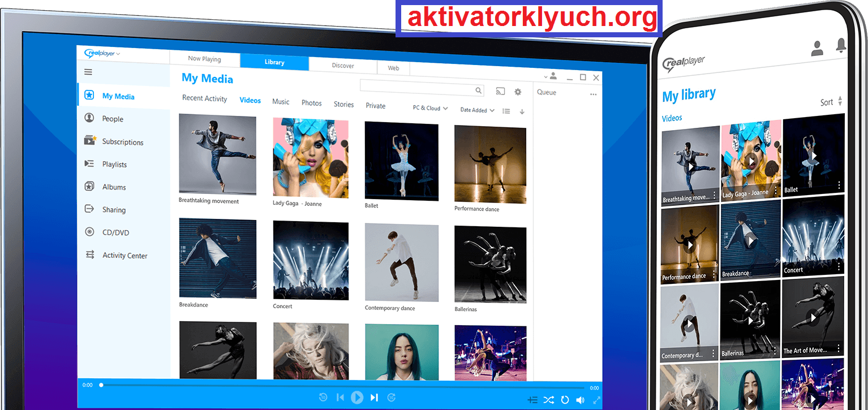This screenshot has width=868, height=410.
Task: Expand the PC & Cloud dropdown
Action: pos(430,108)
